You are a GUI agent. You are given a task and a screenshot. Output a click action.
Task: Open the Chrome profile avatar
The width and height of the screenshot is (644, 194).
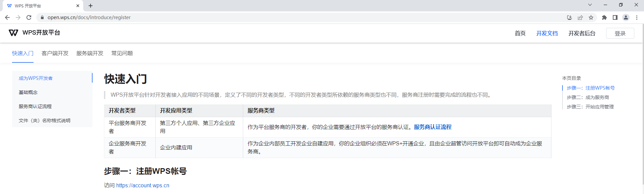tap(626, 17)
